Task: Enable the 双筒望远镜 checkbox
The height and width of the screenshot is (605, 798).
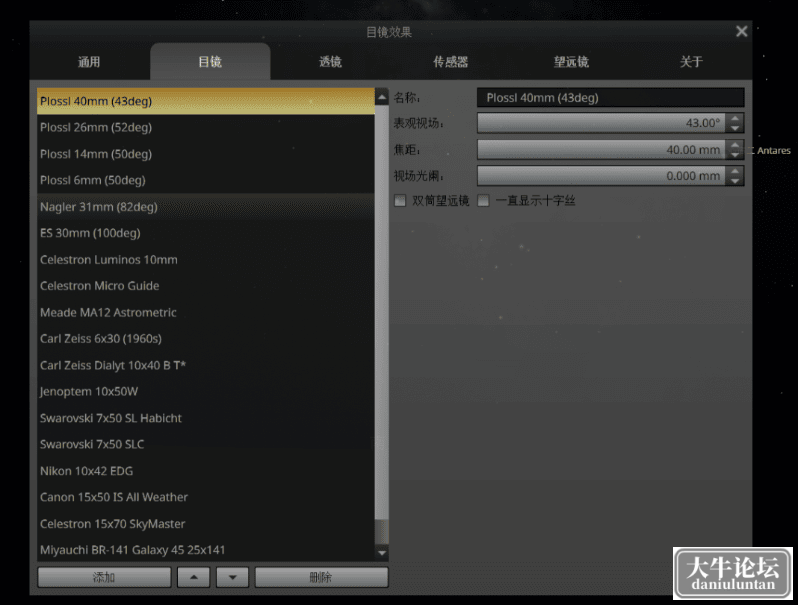Action: 400,200
